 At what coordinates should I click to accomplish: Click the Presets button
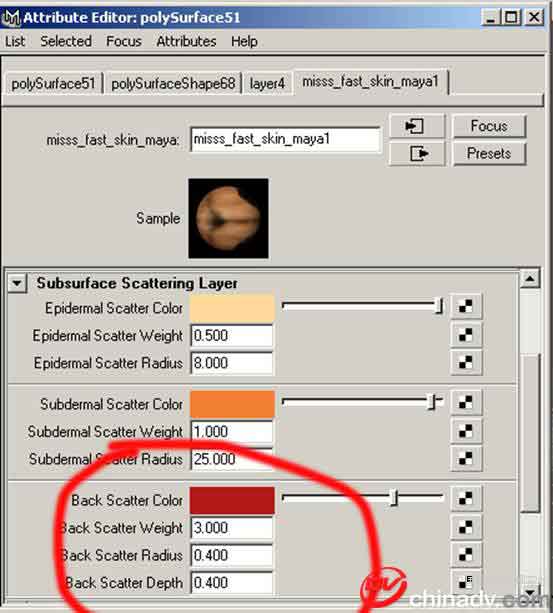pyautogui.click(x=489, y=154)
